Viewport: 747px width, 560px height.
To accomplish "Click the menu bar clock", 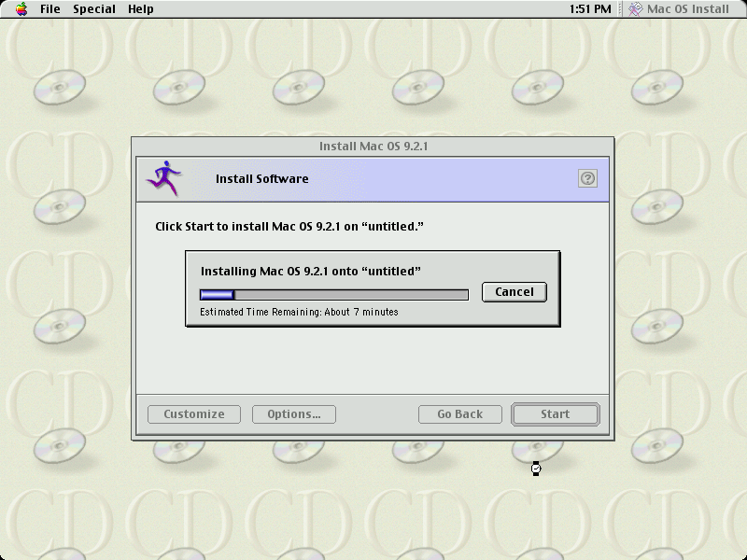I will pos(589,9).
